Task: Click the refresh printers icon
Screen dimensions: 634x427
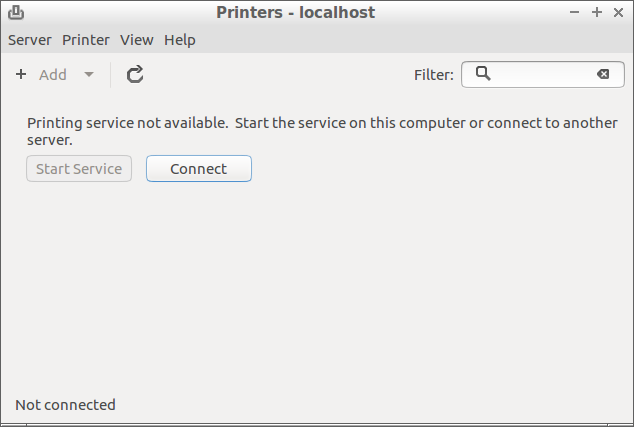Action: tap(135, 74)
